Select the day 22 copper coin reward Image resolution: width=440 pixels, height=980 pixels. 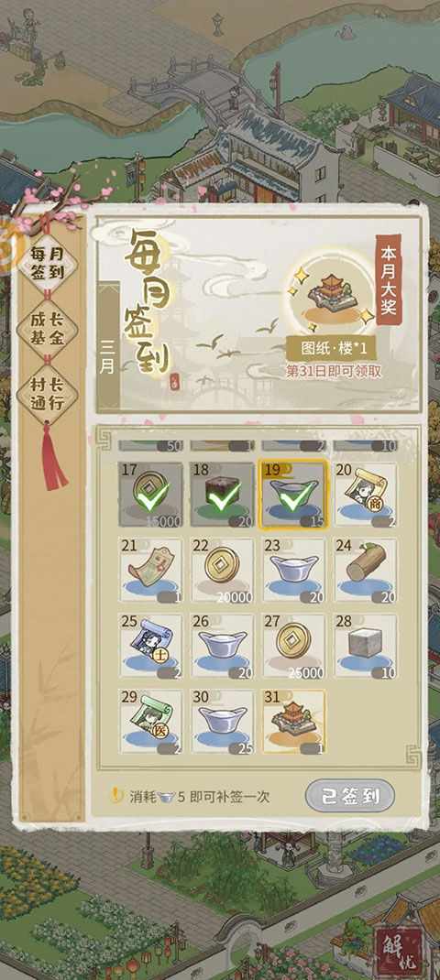click(x=222, y=570)
